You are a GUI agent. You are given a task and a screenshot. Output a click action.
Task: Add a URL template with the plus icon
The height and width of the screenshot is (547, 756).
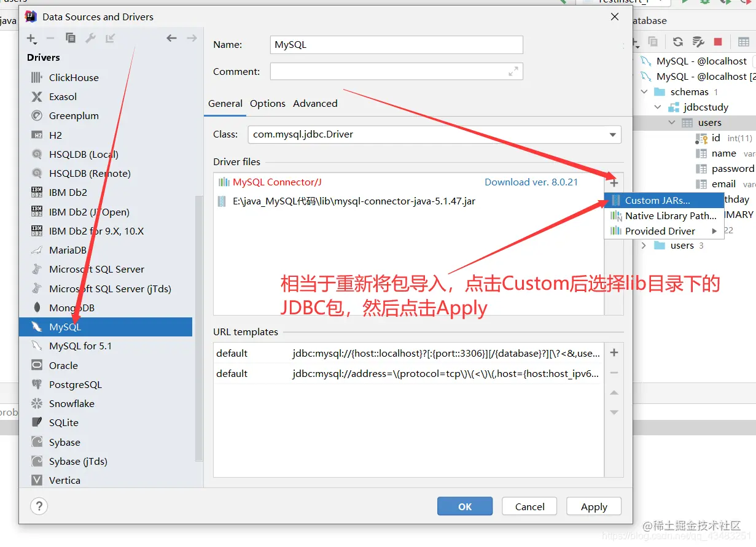coord(614,352)
